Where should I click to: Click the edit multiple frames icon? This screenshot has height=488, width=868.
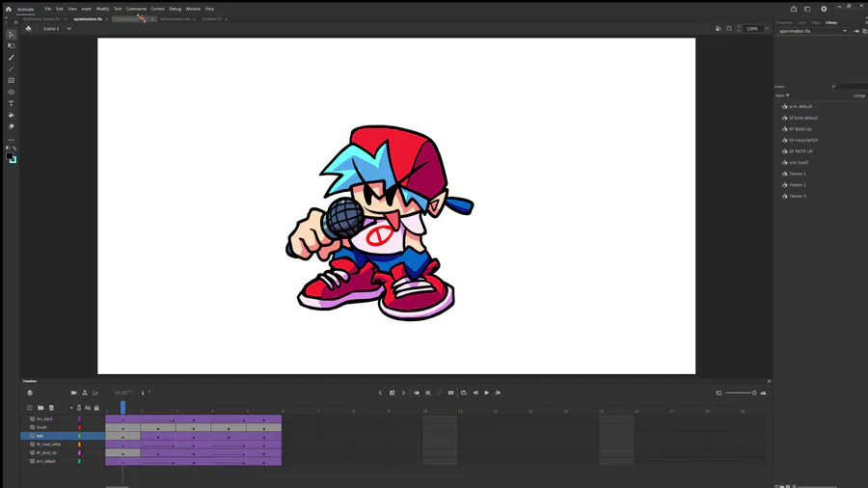(x=428, y=393)
